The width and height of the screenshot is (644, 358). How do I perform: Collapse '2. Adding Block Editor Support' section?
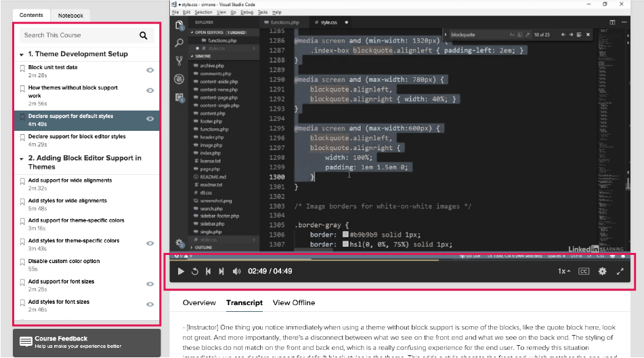tap(22, 159)
